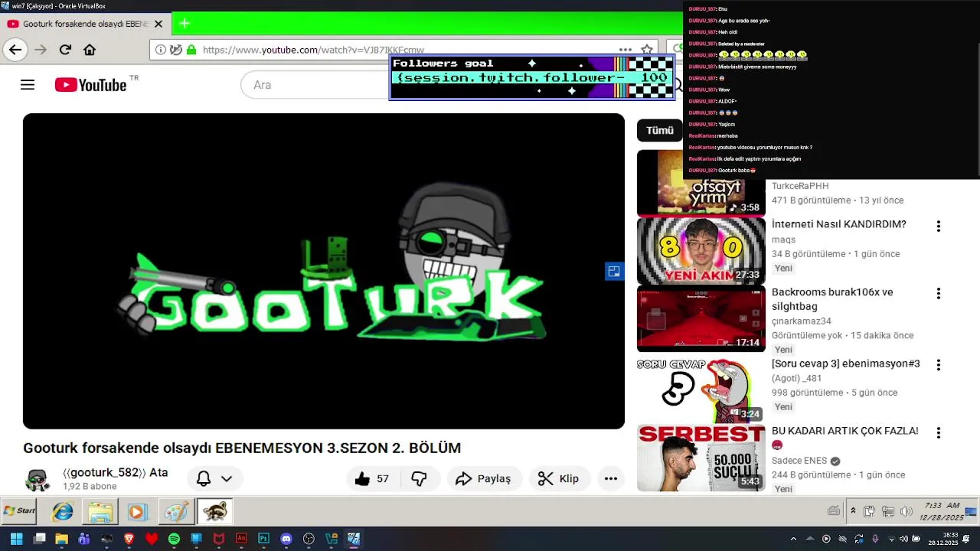Screen dimensions: 980x551
Task: Click the green padlock connection icon
Action: tap(191, 50)
